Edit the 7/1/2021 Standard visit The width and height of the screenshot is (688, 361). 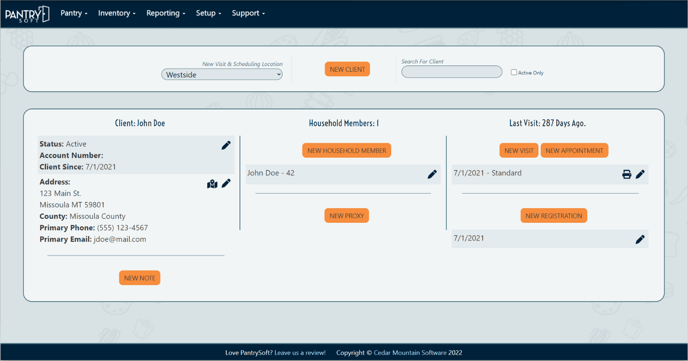[640, 174]
